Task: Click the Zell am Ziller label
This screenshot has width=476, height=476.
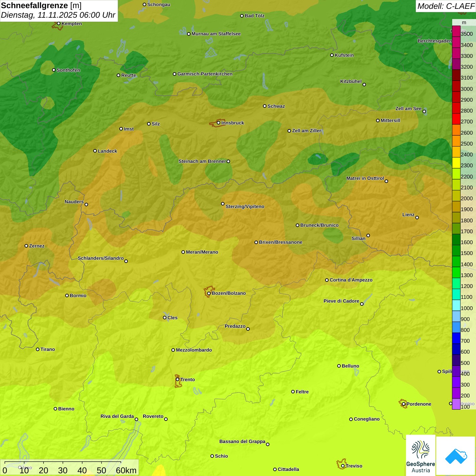Action: coord(307,131)
